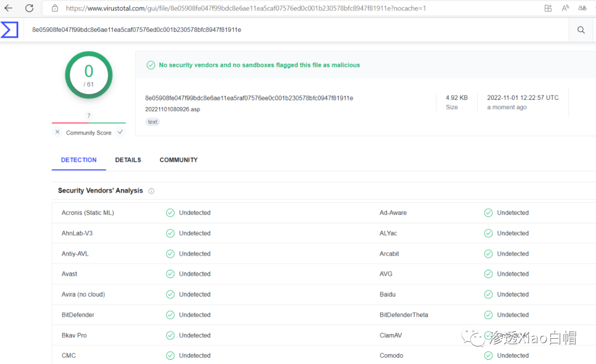Click CMC undetected check icon

171,356
